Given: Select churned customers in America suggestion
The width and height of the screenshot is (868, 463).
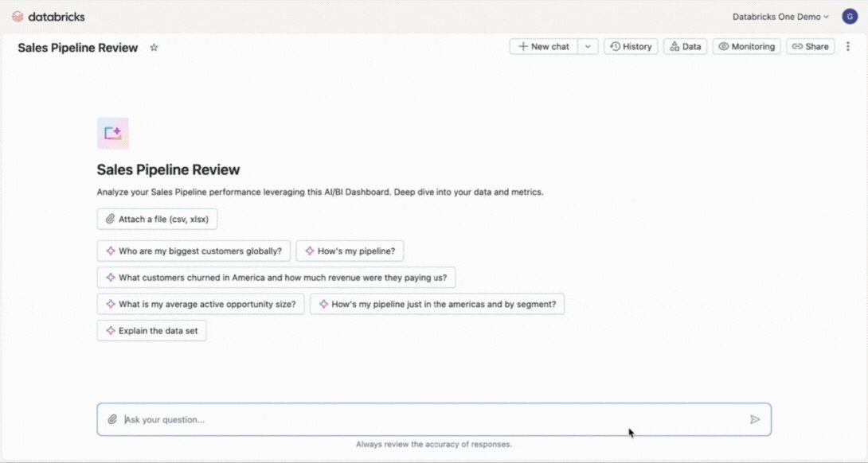Looking at the screenshot, I should (x=276, y=278).
